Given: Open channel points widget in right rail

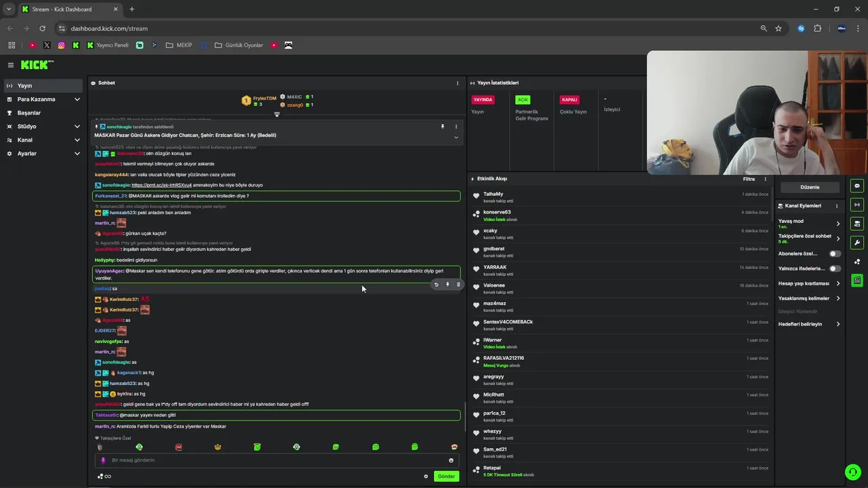Looking at the screenshot, I should pyautogui.click(x=857, y=262).
